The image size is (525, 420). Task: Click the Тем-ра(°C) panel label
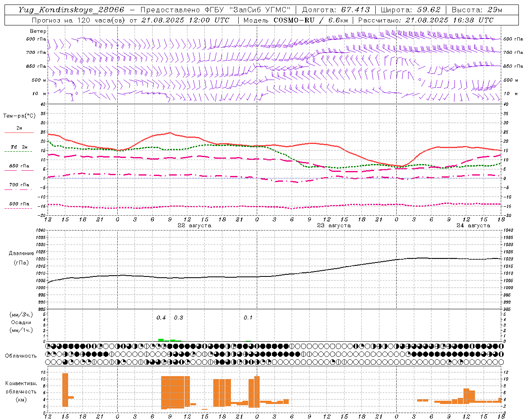click(19, 116)
